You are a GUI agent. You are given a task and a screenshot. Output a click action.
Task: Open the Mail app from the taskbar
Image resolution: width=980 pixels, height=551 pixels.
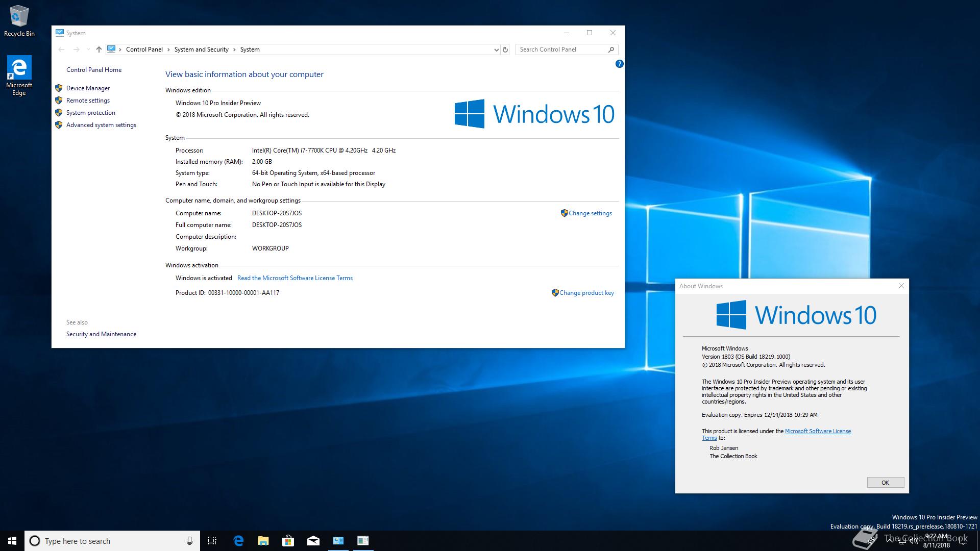click(313, 541)
